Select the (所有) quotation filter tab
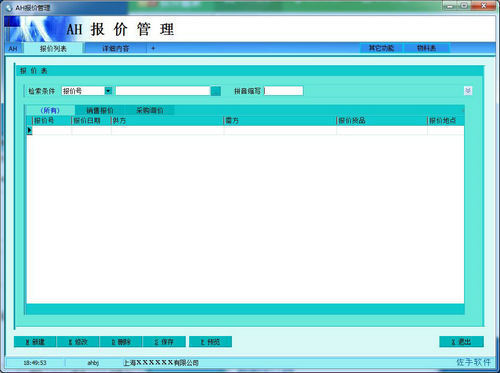 (x=50, y=110)
